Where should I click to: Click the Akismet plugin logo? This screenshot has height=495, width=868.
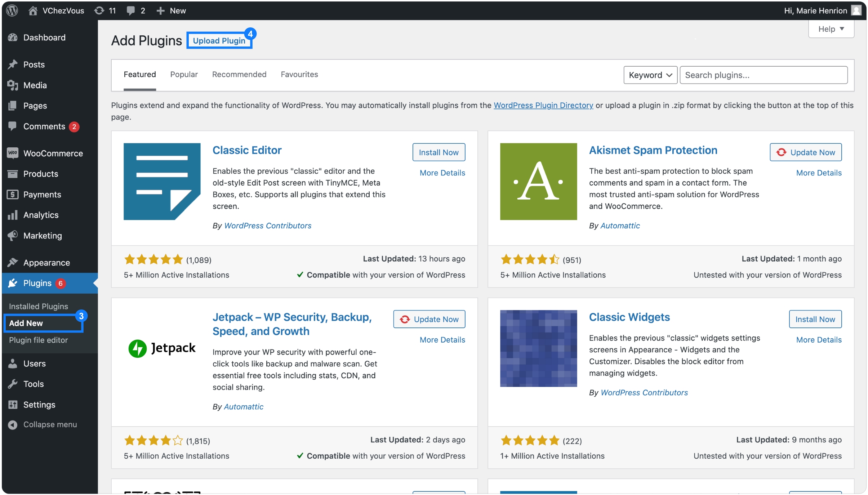(x=538, y=182)
